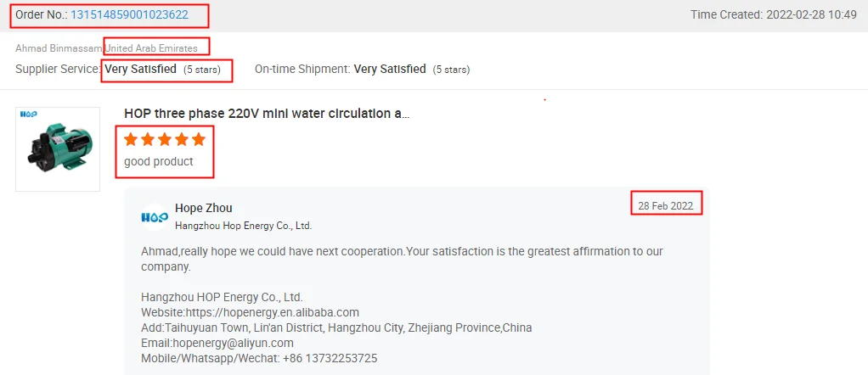Click the reviewer name Ahmad Binmassam
This screenshot has height=375, width=868.
[59, 48]
